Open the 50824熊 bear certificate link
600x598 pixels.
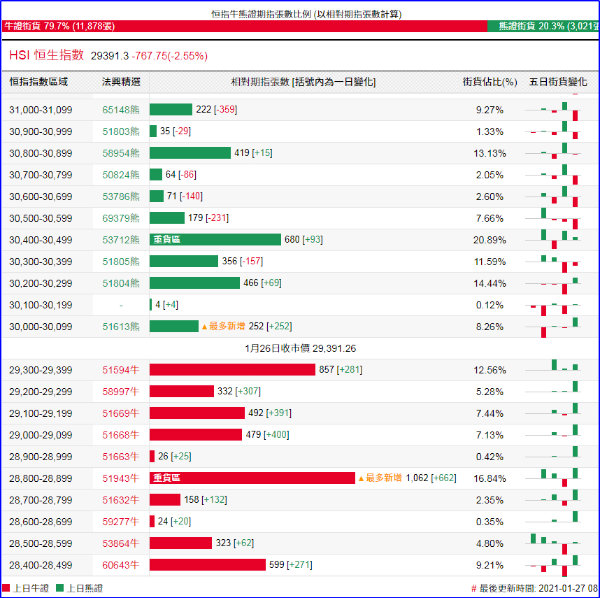(121, 175)
